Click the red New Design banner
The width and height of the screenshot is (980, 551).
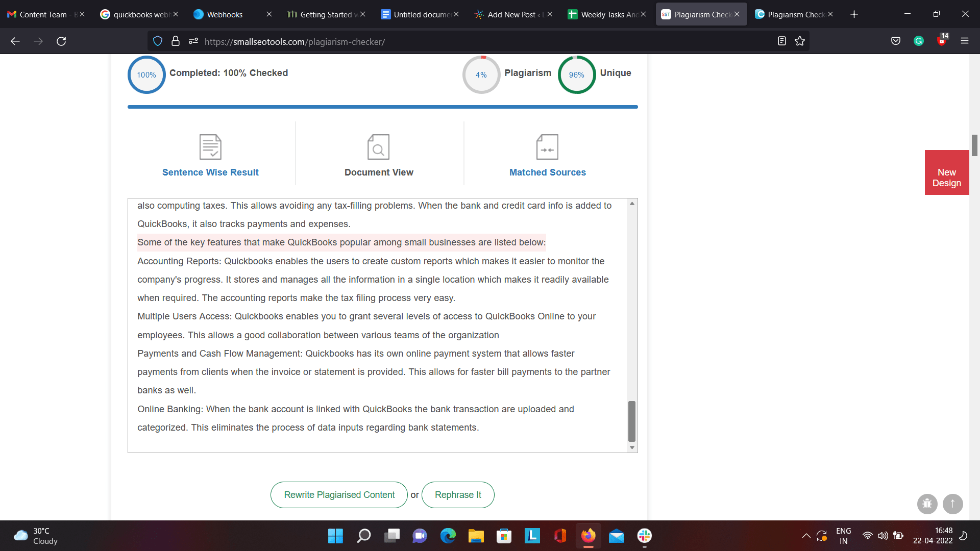point(946,172)
